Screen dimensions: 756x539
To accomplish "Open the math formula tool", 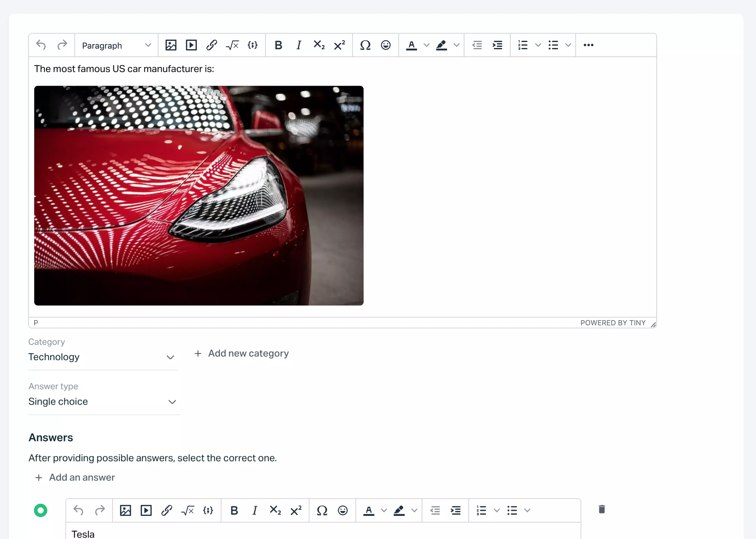I will tap(232, 45).
